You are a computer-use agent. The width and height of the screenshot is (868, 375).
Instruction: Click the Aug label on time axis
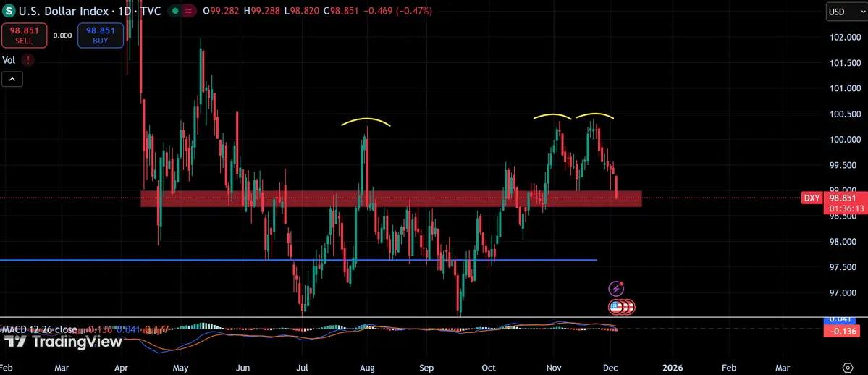pos(368,367)
